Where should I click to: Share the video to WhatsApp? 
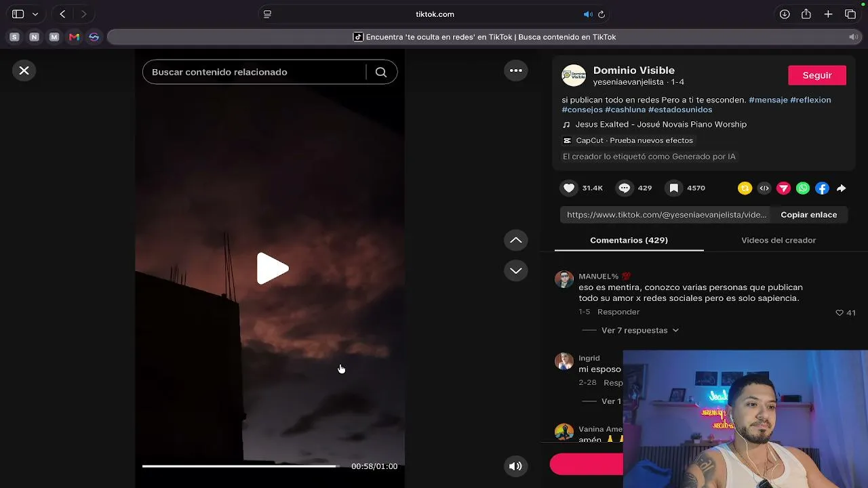click(803, 188)
